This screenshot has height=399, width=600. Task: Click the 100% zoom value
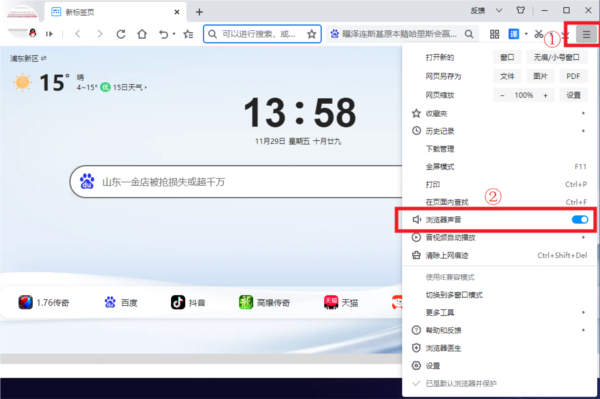pyautogui.click(x=523, y=95)
